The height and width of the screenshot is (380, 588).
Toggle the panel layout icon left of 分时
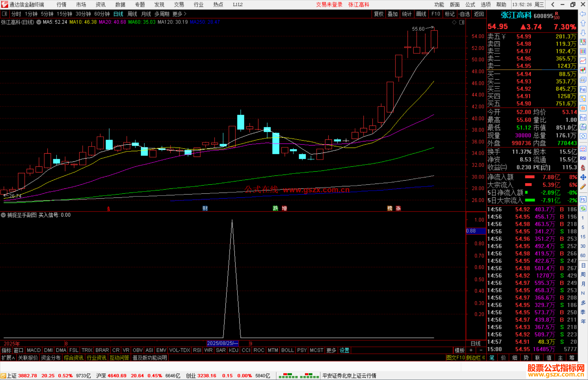tap(5, 14)
